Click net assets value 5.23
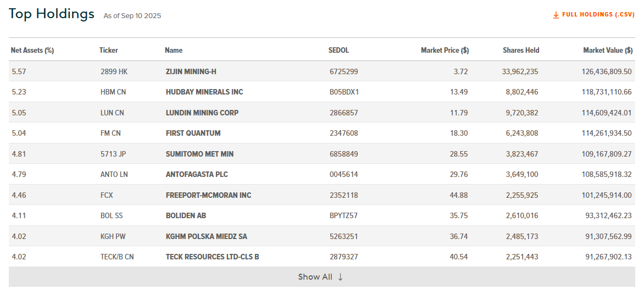 click(x=19, y=92)
